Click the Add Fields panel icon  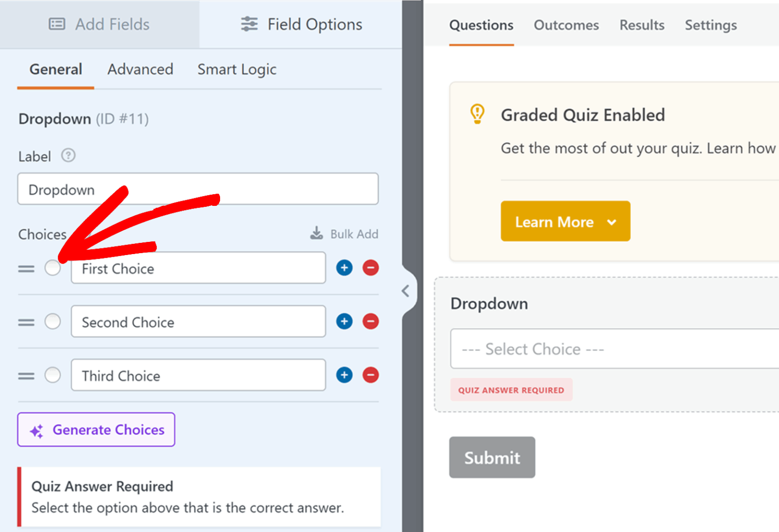click(x=57, y=24)
